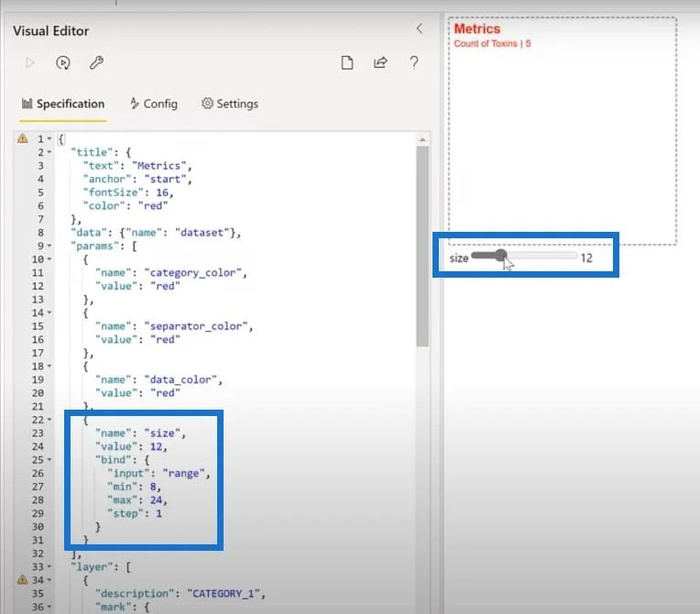Screen dimensions: 700x614
Task: Click the "min": 8 code line
Action: (x=134, y=487)
